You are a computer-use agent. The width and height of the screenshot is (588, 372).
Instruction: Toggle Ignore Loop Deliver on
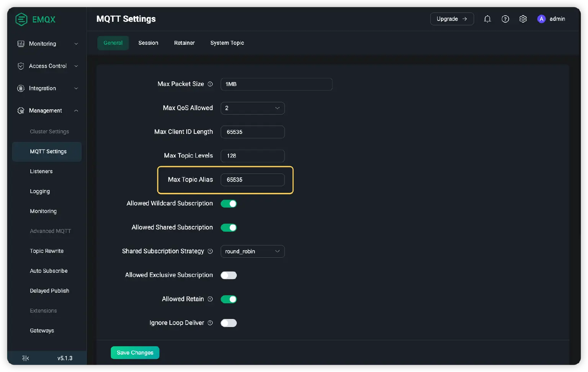tap(229, 323)
